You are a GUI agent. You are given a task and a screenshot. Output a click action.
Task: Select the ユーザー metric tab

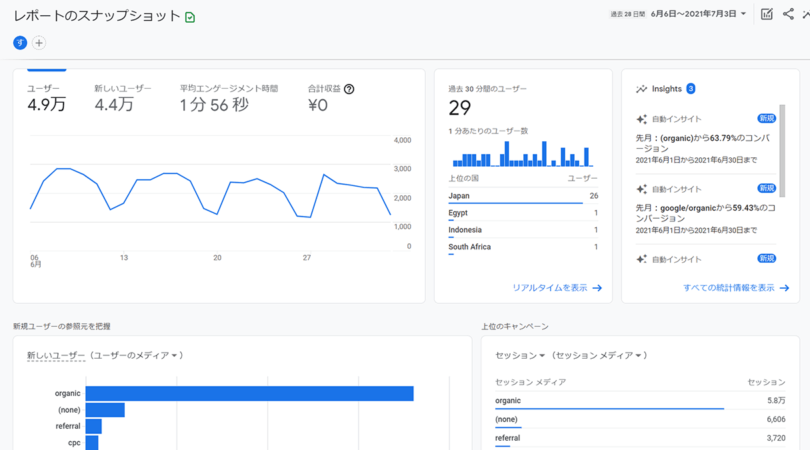pos(46,98)
